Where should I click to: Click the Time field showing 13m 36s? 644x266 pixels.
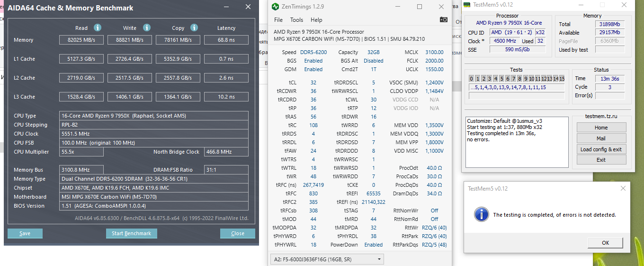point(610,79)
